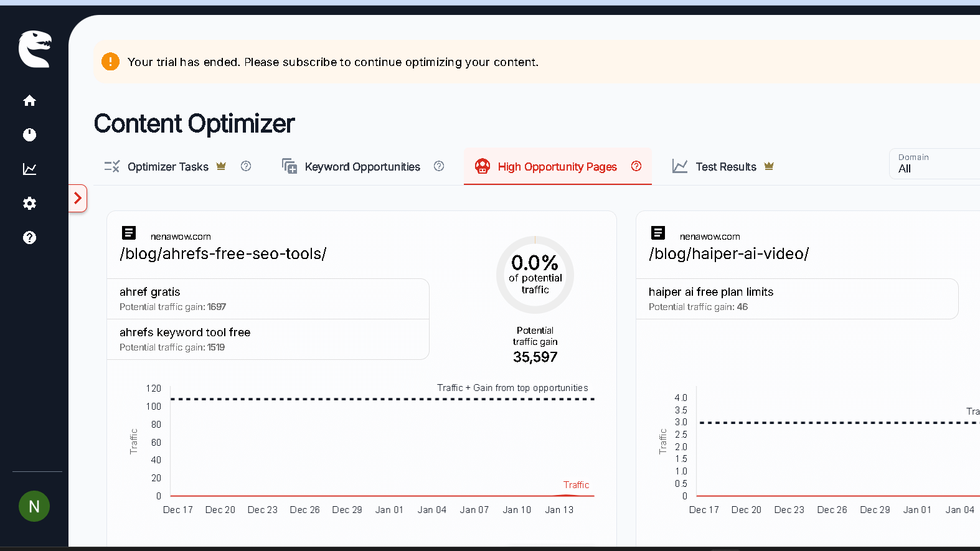Image resolution: width=980 pixels, height=551 pixels.
Task: Click crown icon beside Test Results
Action: coord(769,166)
